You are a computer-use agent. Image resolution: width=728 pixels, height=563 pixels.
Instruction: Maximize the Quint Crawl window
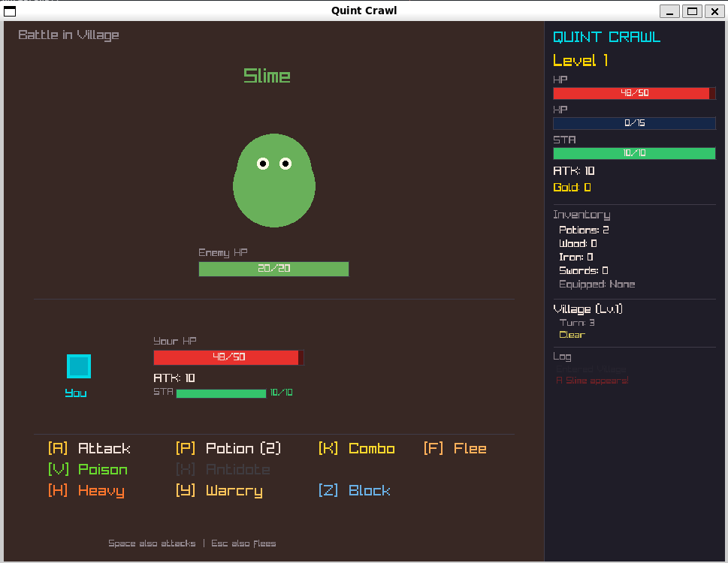click(x=692, y=11)
